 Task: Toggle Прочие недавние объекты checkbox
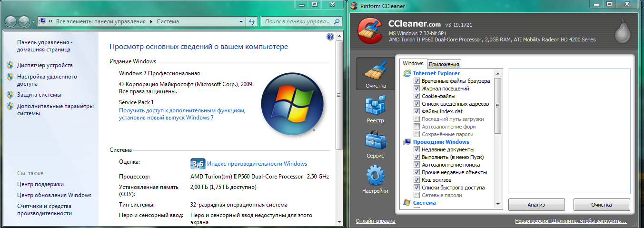[x=417, y=172]
